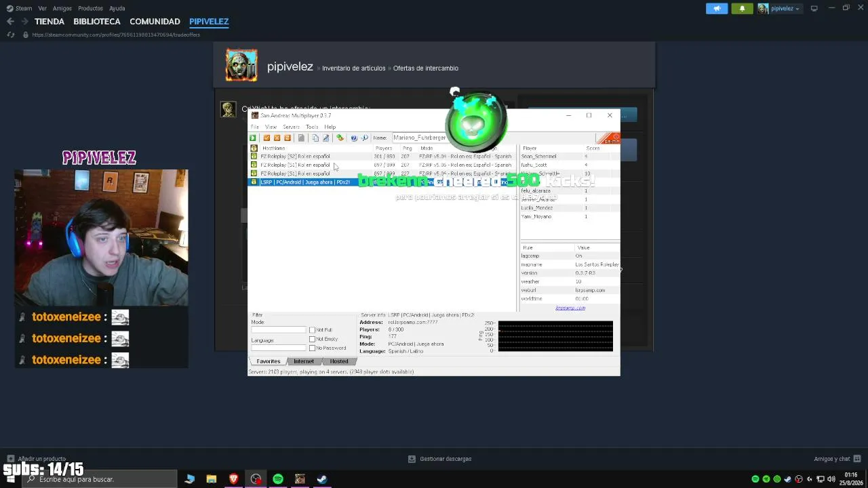Image resolution: width=868 pixels, height=488 pixels.
Task: Open the Help menu in SA-MP
Action: pyautogui.click(x=330, y=127)
